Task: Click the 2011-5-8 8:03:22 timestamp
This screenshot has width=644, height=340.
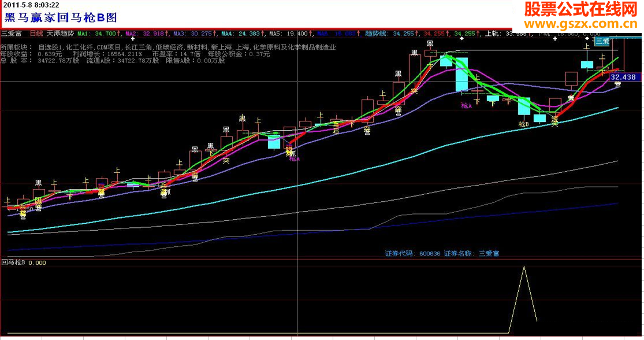Action: (x=31, y=5)
